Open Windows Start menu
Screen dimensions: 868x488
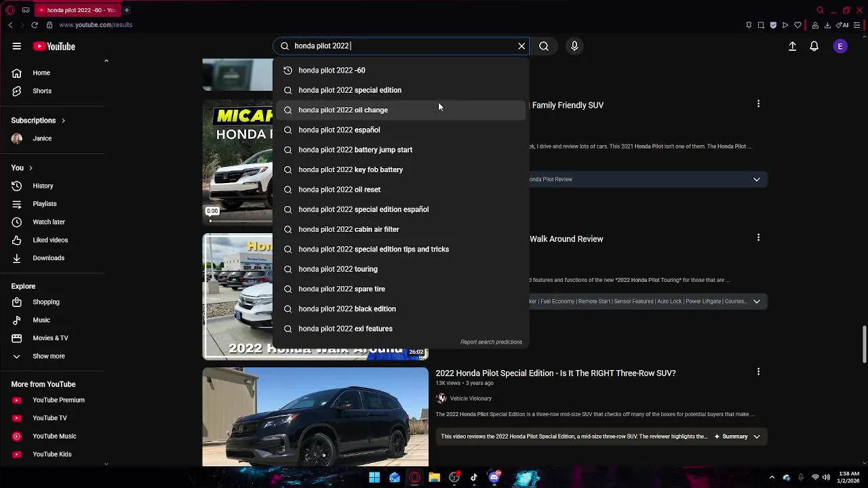[x=374, y=477]
